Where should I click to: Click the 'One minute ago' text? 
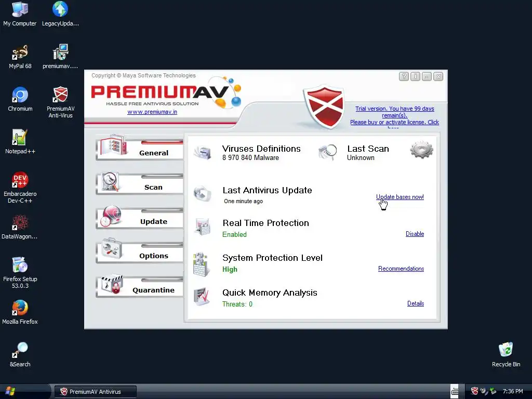243,201
